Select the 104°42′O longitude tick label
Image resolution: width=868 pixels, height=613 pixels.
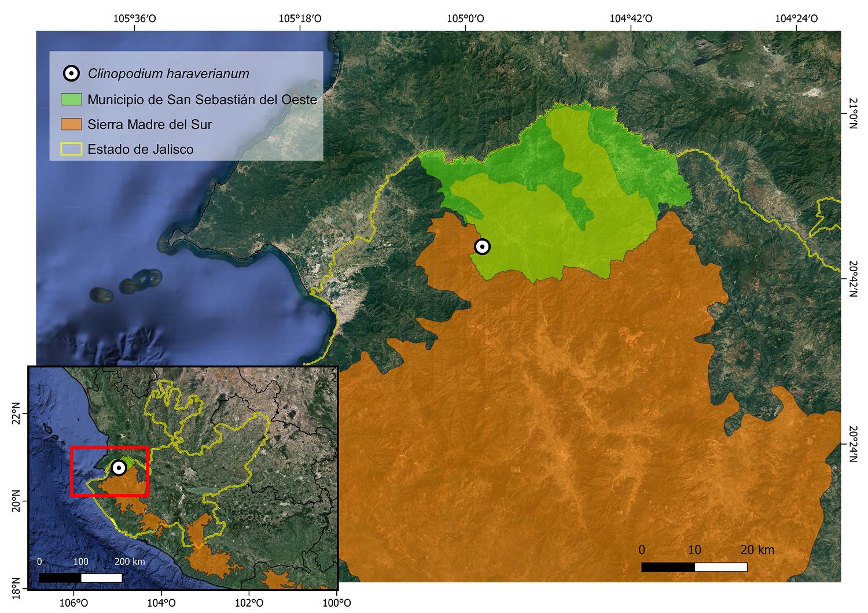pos(631,19)
